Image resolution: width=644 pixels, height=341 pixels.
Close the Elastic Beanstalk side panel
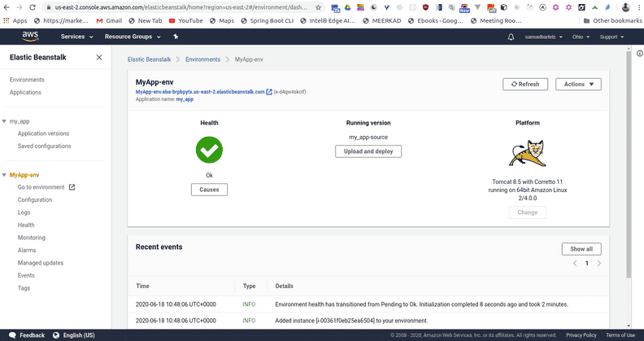[99, 58]
